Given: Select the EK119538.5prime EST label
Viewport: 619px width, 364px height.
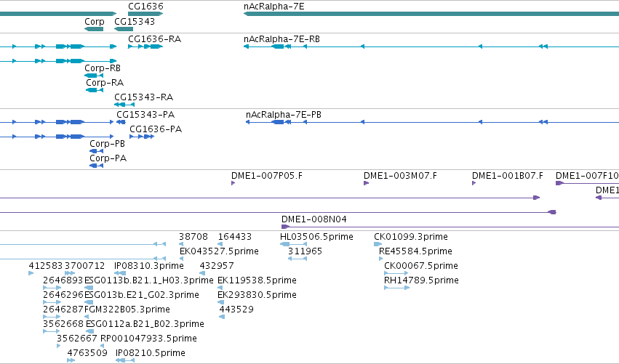Looking at the screenshot, I should pos(257,280).
